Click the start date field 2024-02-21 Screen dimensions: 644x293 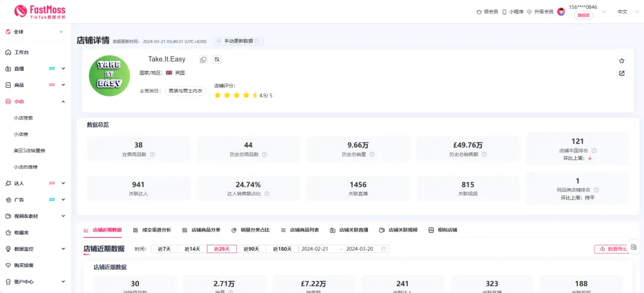point(317,249)
